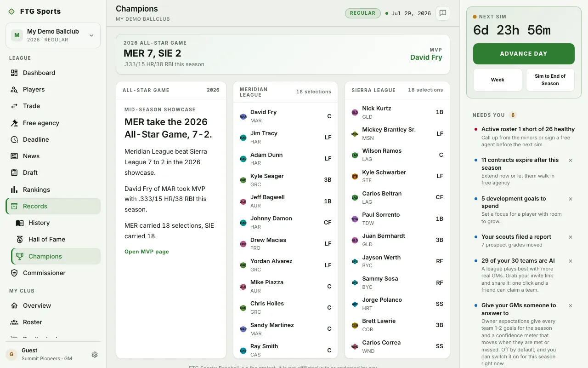Simulate one Week
The image size is (588, 368).
pos(498,80)
